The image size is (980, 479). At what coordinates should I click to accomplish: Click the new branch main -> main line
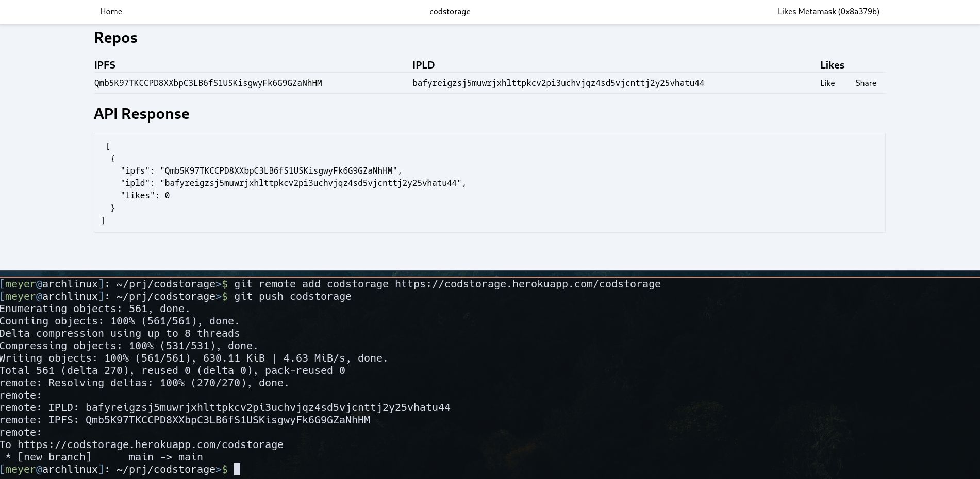(105, 457)
